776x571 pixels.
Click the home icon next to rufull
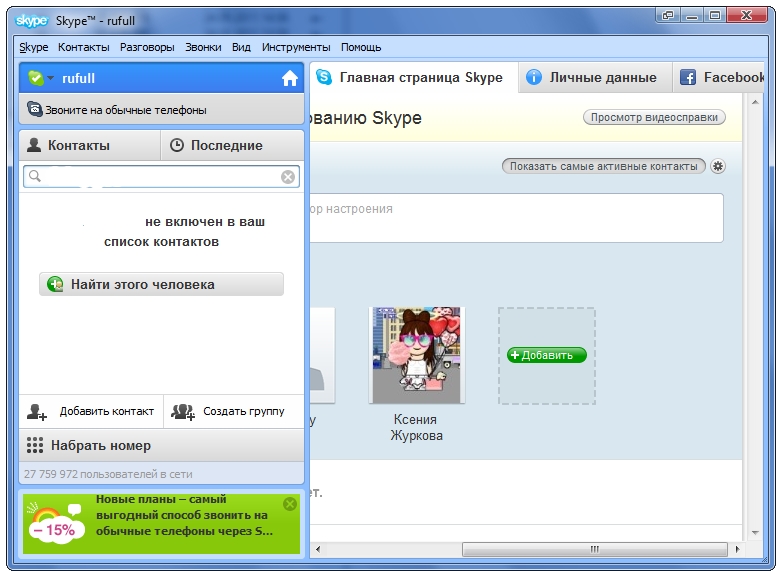pyautogui.click(x=290, y=78)
